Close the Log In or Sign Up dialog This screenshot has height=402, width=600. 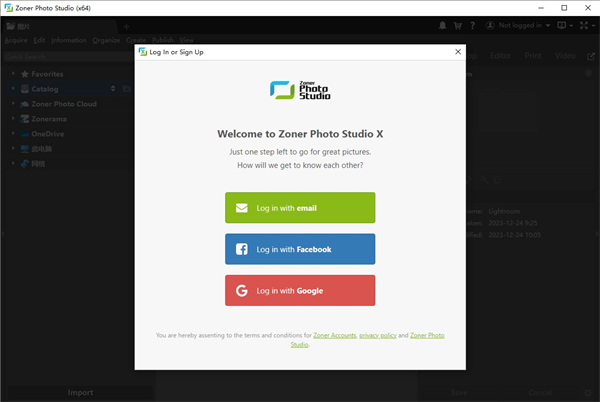tap(458, 52)
